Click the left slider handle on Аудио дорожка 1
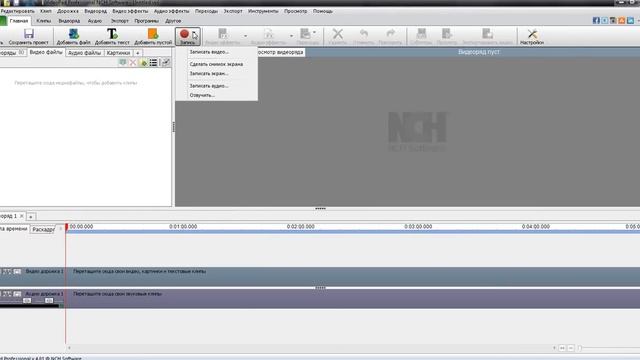The height and width of the screenshot is (360, 640). click(27, 300)
